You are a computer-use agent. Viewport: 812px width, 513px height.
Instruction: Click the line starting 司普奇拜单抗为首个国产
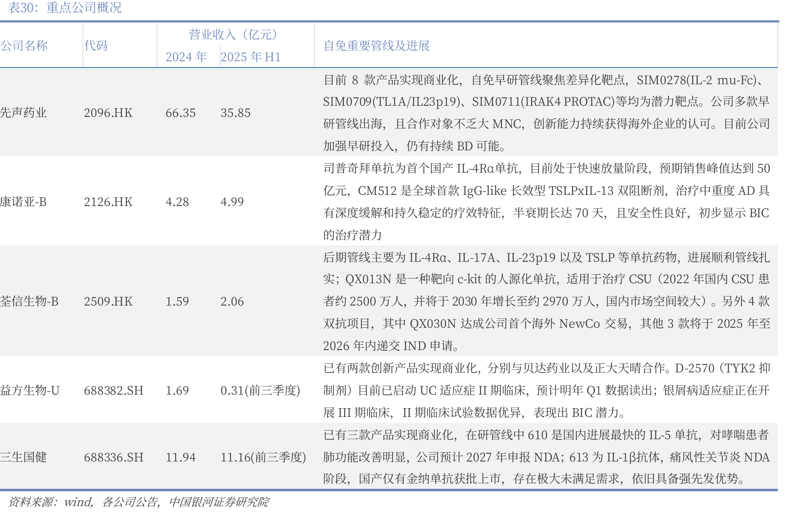[546, 168]
